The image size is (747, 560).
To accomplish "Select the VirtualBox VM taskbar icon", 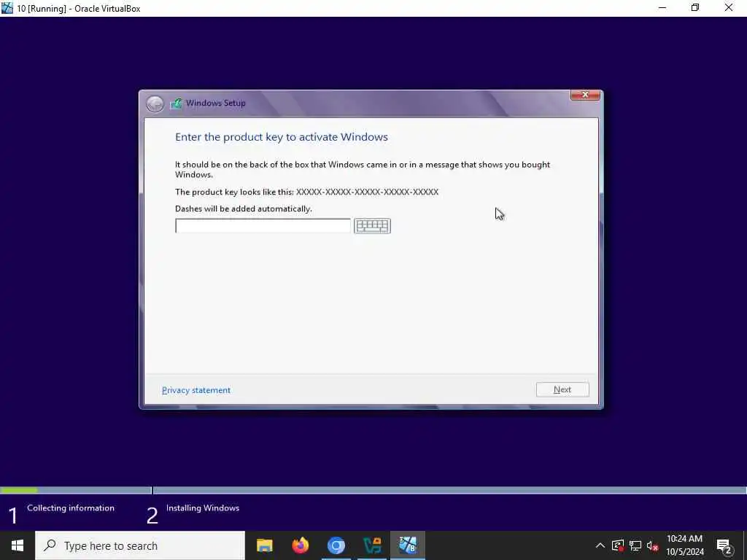I will coord(408,545).
